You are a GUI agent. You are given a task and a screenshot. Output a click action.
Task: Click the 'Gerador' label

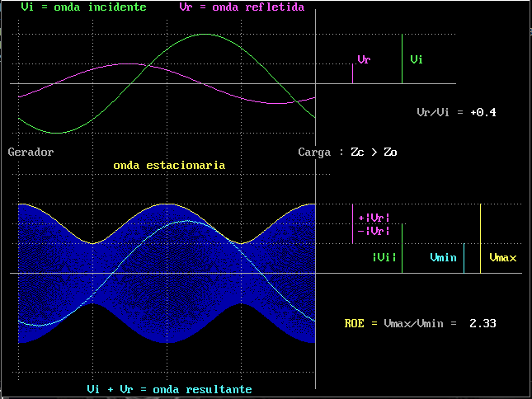[x=31, y=152]
